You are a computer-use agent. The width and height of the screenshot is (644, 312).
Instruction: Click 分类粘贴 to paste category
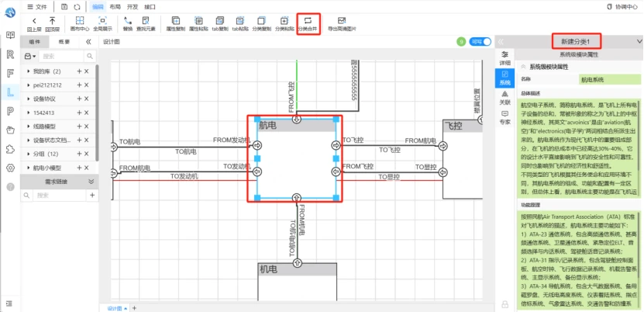point(284,24)
